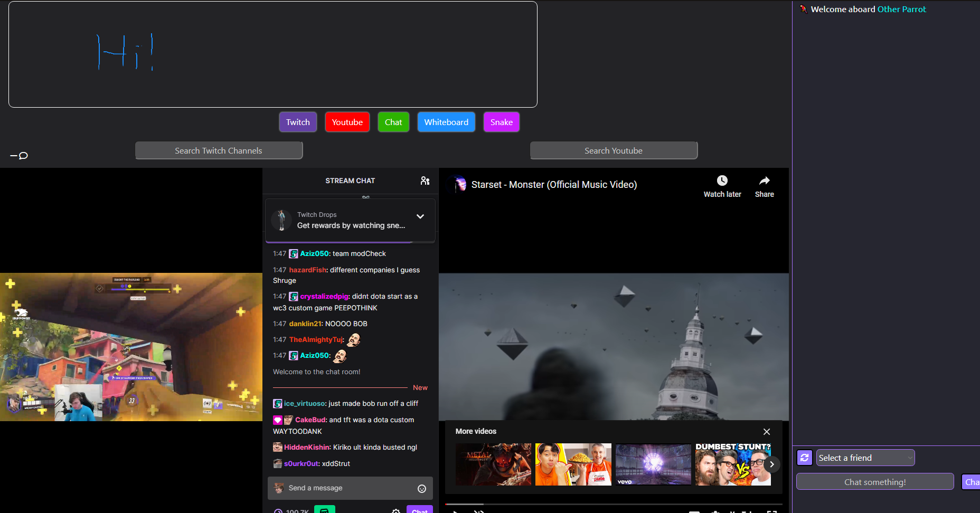Focus the Chat something! input

875,482
